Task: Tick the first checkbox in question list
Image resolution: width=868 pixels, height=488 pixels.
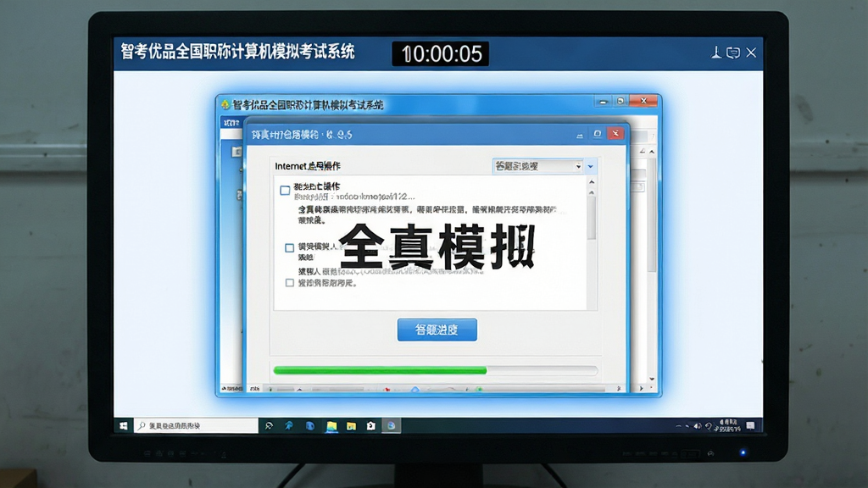Action: click(285, 191)
